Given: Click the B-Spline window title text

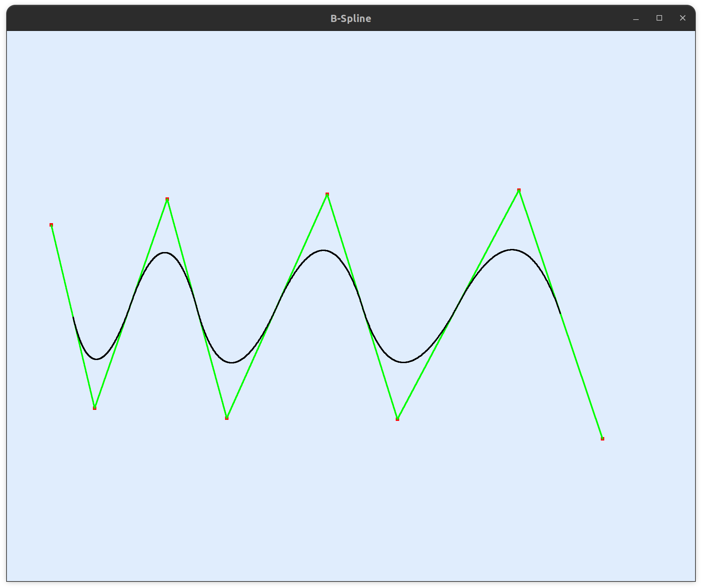Looking at the screenshot, I should (x=351, y=19).
